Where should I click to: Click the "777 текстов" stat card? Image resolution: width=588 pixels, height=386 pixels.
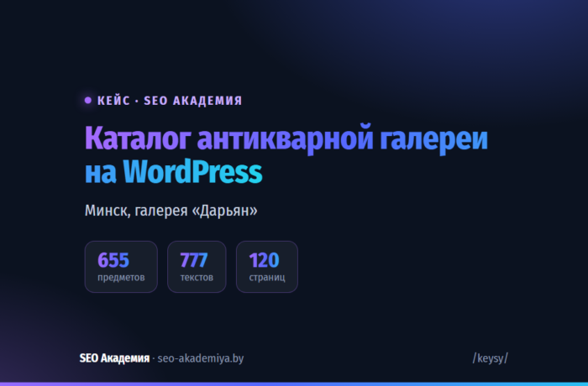pos(197,267)
